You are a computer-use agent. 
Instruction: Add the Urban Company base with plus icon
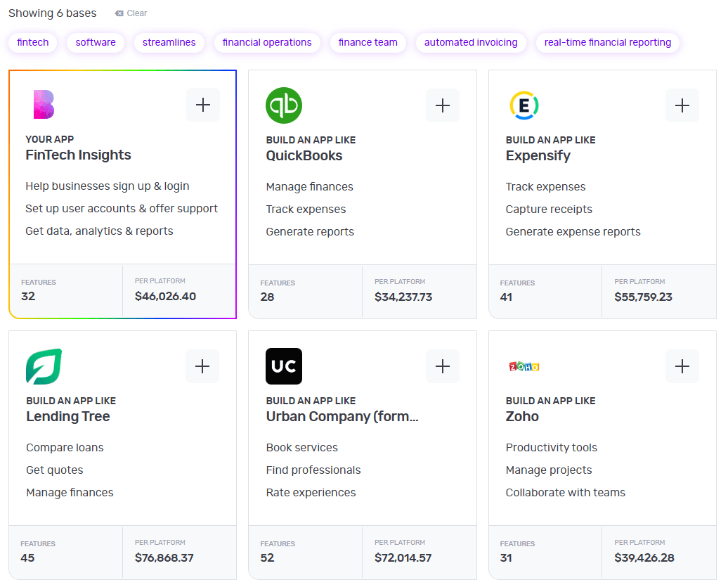point(443,366)
